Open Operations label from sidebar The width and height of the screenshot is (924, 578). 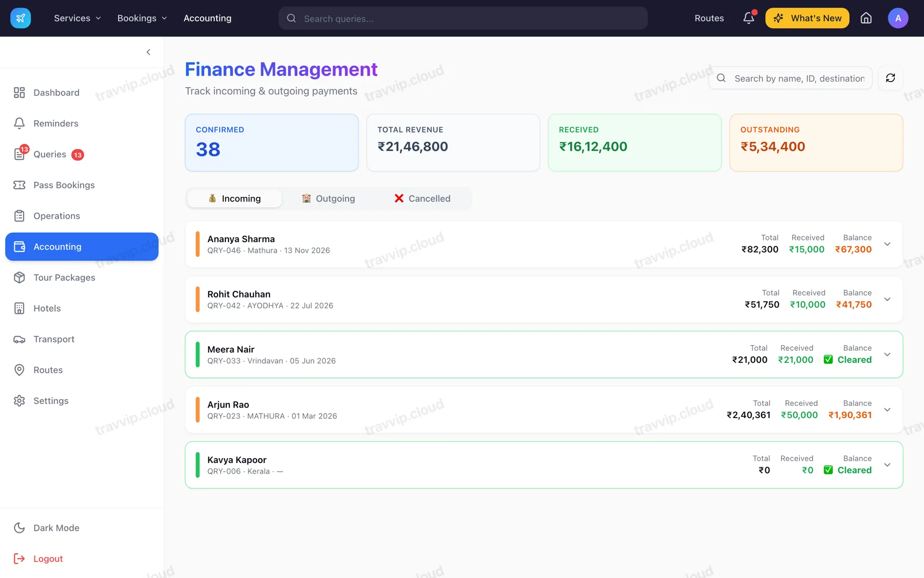click(x=56, y=216)
